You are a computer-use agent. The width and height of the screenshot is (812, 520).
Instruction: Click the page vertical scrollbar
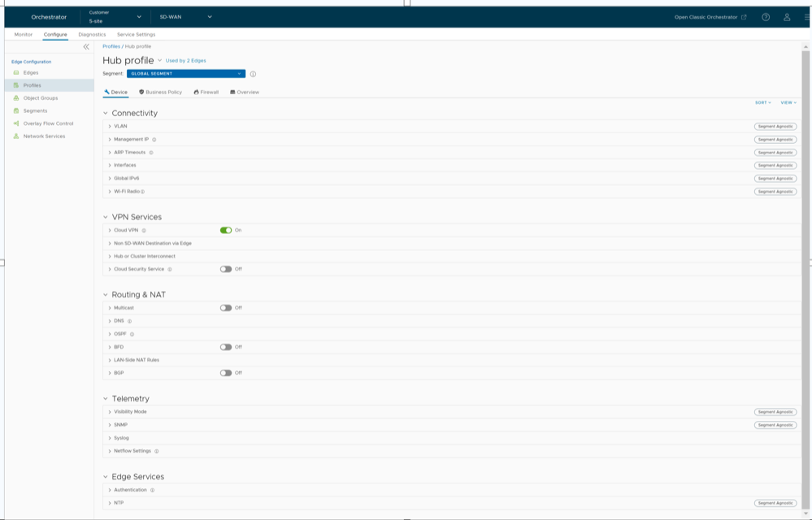[x=805, y=244]
